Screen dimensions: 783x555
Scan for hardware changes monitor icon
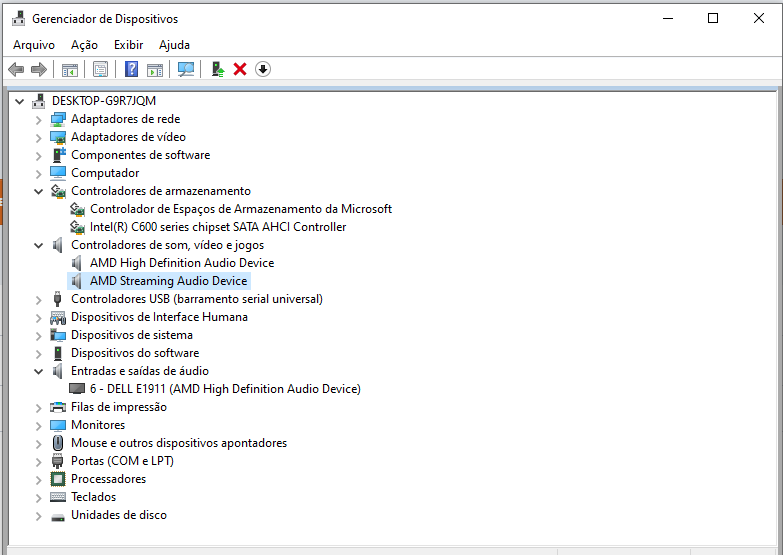[x=186, y=69]
